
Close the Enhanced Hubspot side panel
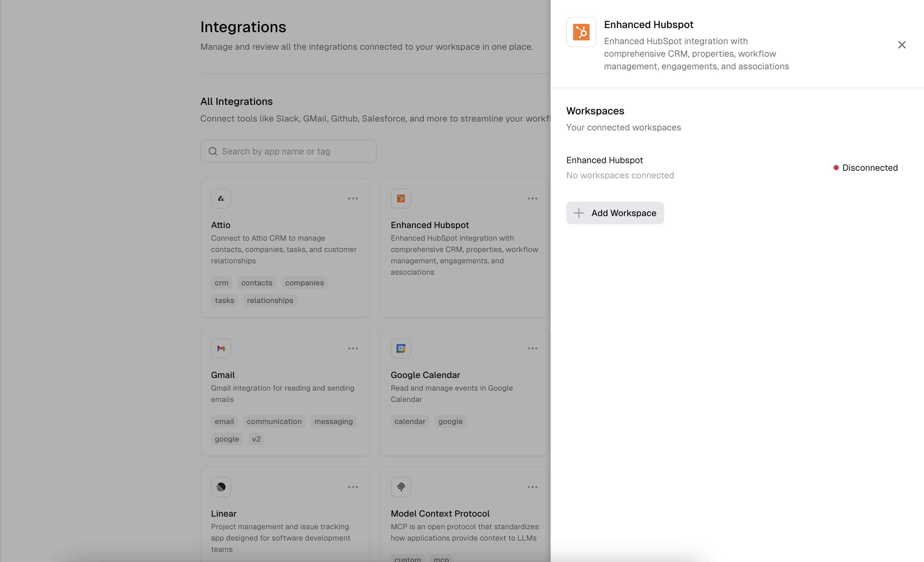(902, 45)
